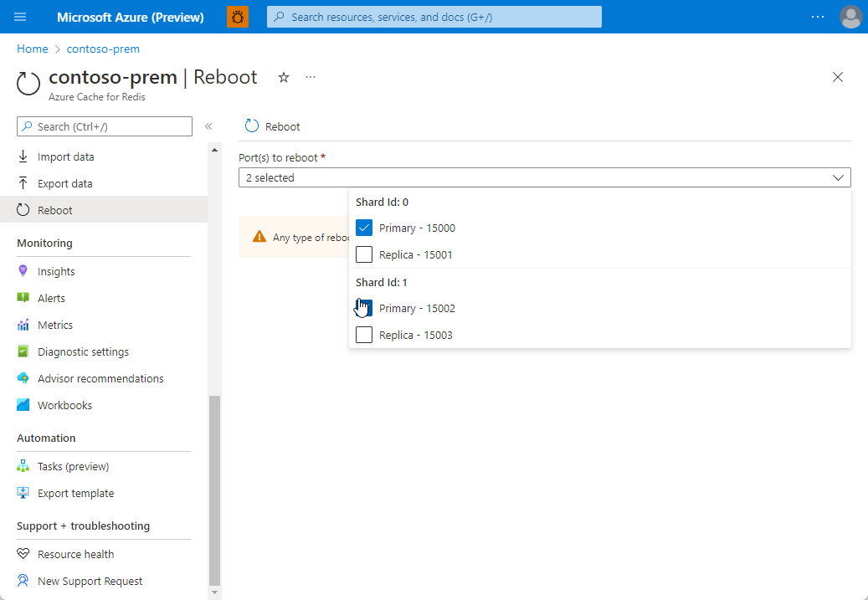Open the user account avatar
The width and height of the screenshot is (868, 600).
(850, 17)
